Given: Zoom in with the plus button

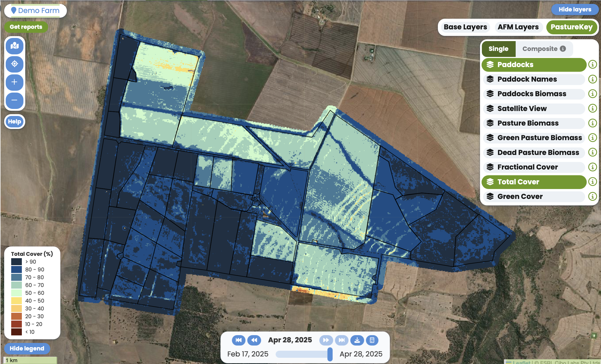Looking at the screenshot, I should click(x=15, y=82).
